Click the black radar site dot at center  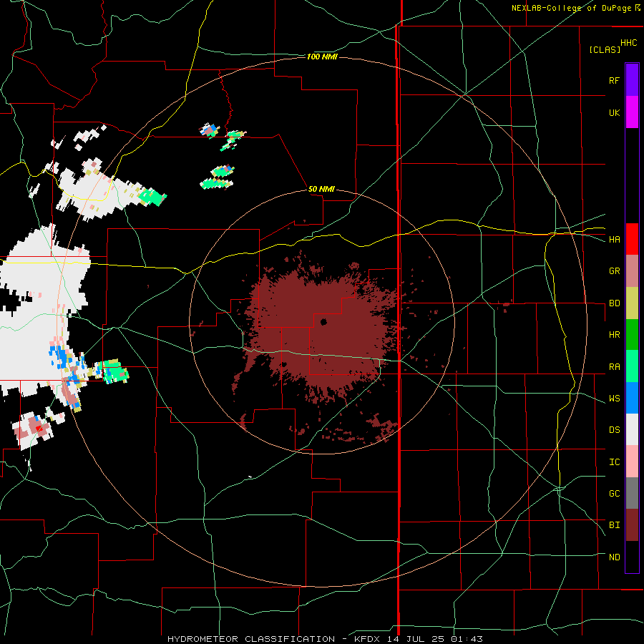[x=323, y=321]
